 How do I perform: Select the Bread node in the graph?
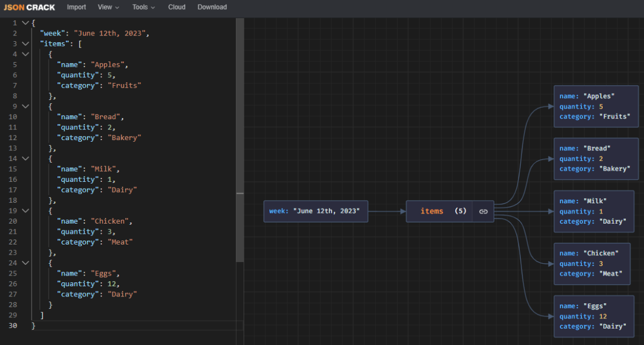click(x=595, y=159)
